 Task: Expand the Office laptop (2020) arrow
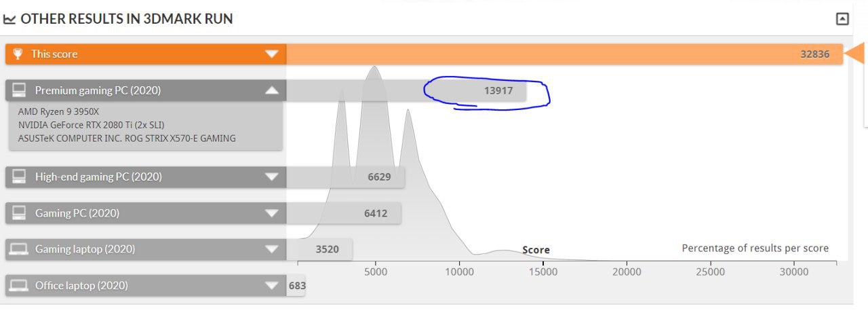click(272, 286)
